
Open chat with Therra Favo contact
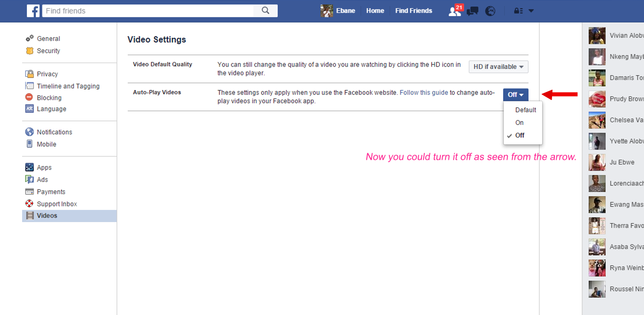[x=616, y=226]
